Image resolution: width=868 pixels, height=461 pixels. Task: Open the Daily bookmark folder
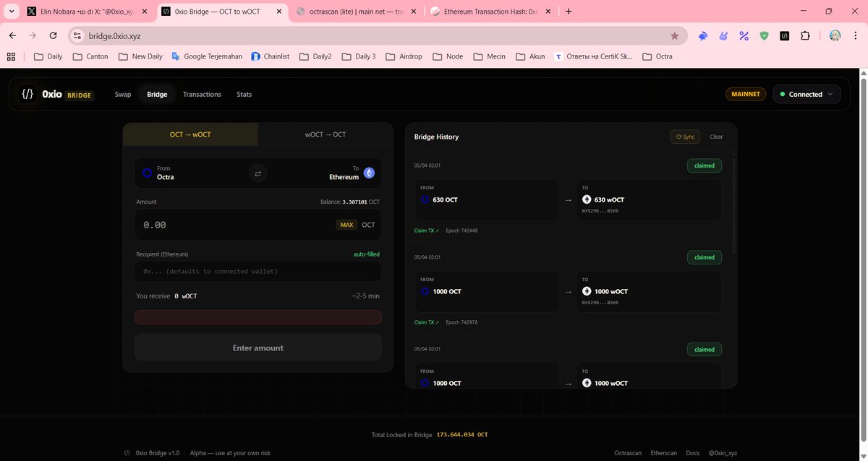point(48,56)
